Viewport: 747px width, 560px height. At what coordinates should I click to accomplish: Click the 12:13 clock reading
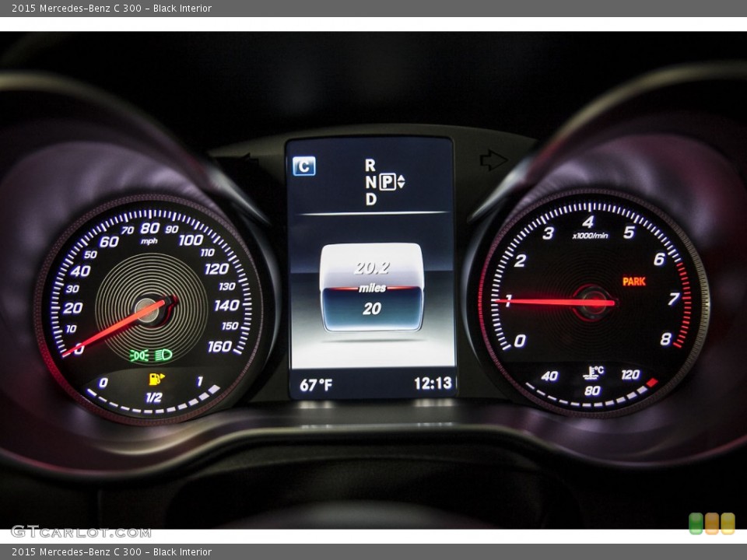pos(433,383)
